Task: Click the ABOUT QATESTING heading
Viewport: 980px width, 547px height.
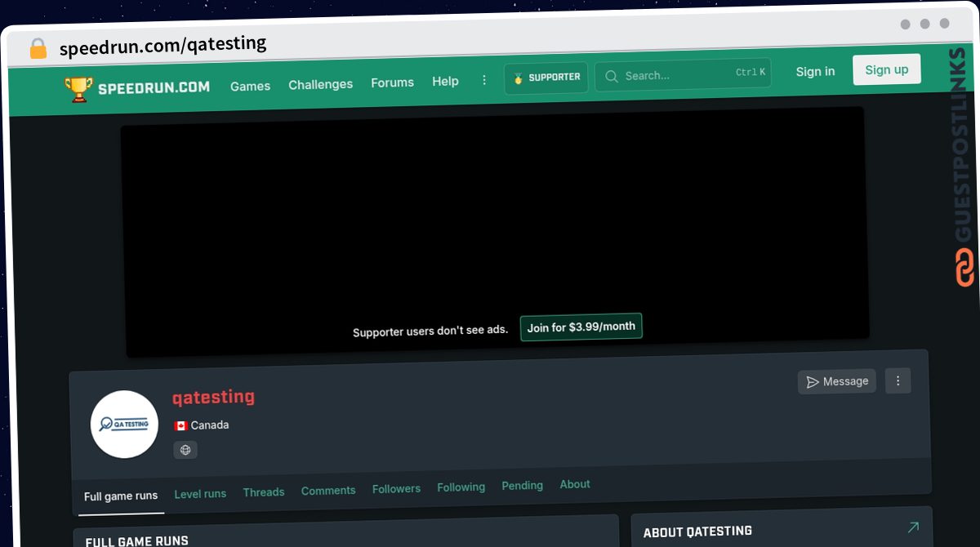Action: coord(697,531)
